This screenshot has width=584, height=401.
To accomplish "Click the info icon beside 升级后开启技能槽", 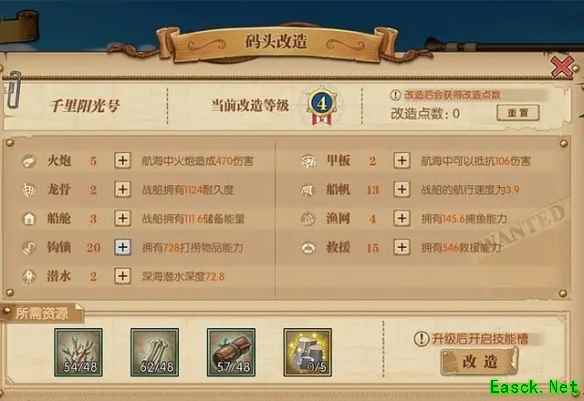I will [422, 339].
